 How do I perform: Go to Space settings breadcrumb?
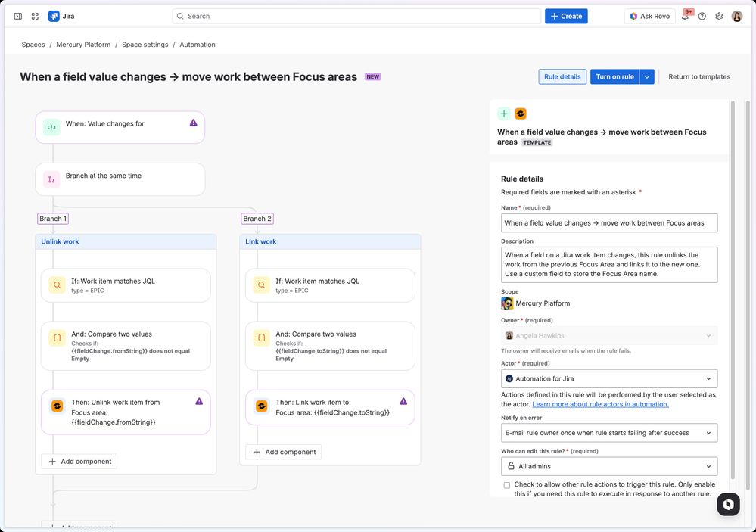tap(145, 45)
